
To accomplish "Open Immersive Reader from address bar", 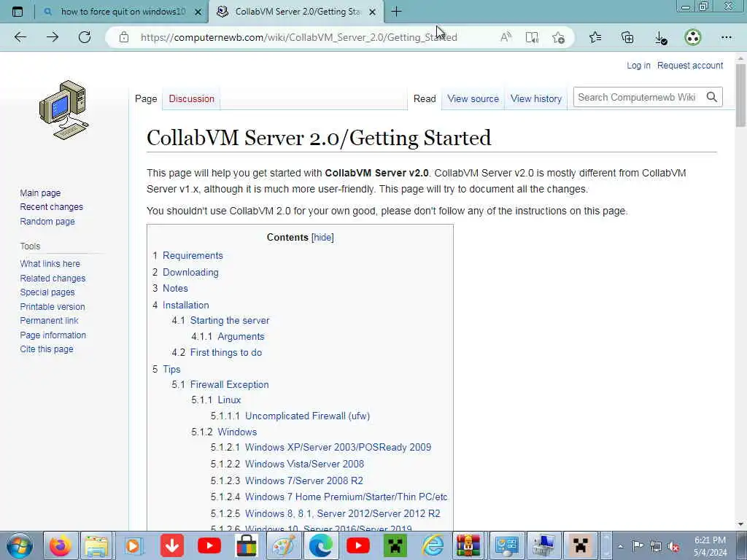I will [532, 37].
